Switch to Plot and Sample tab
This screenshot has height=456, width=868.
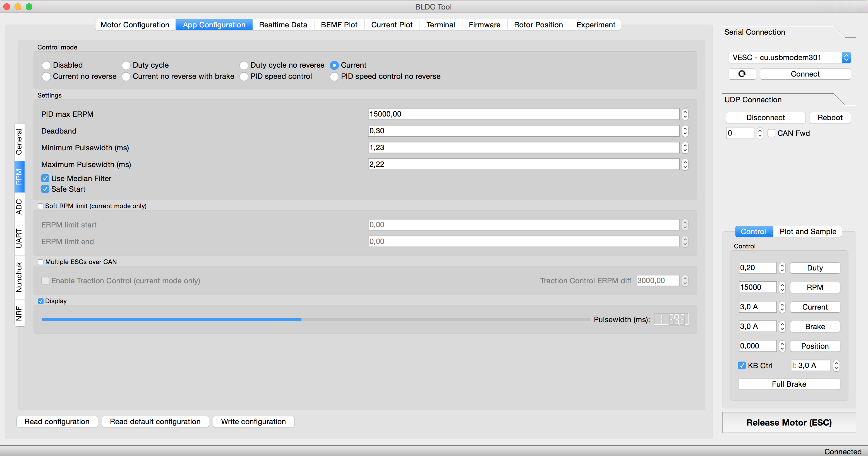[x=807, y=231]
